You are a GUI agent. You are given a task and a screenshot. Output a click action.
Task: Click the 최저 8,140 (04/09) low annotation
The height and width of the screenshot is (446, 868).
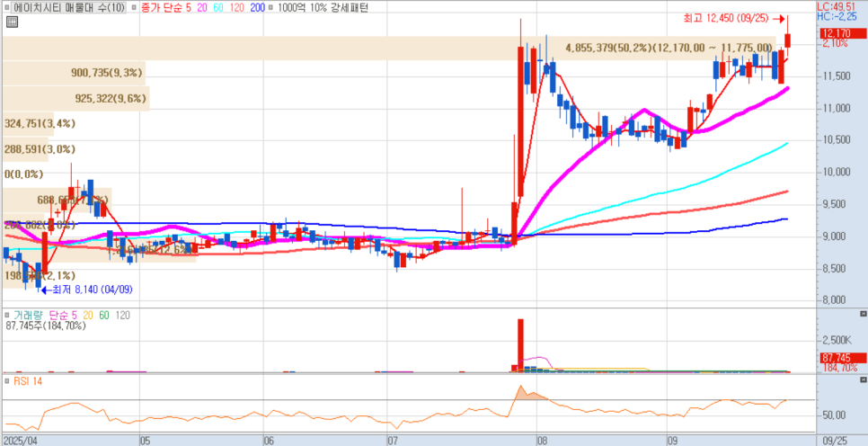click(x=92, y=290)
